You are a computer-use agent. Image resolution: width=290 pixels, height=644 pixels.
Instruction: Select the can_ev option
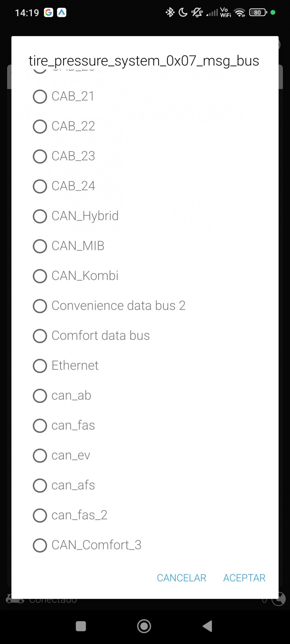click(x=40, y=455)
